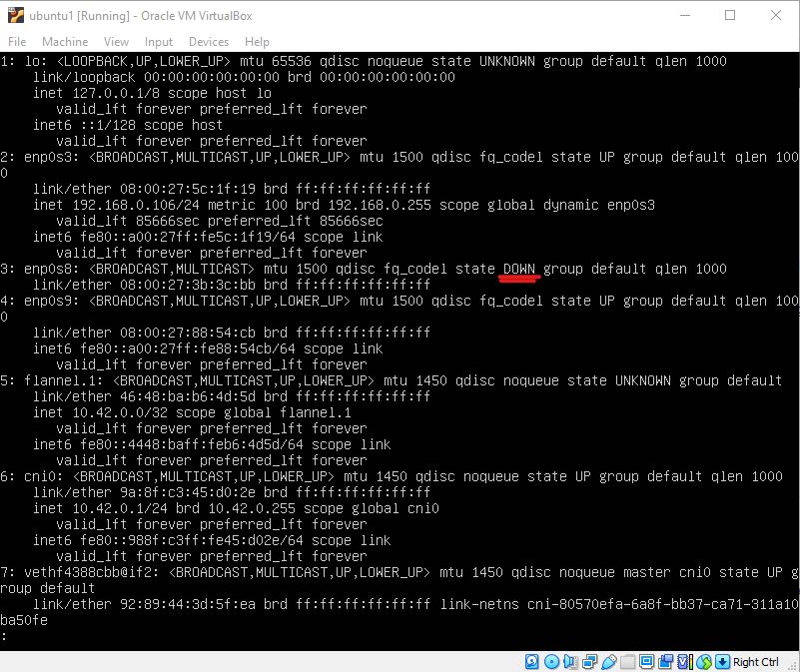
Task: Click the Right Ctrl host key label
Action: click(756, 662)
